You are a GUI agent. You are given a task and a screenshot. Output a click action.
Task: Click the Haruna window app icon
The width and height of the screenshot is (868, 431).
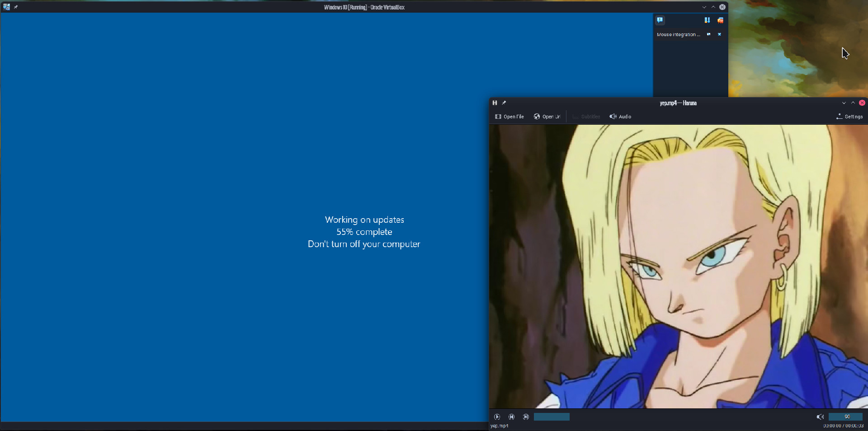pyautogui.click(x=495, y=103)
